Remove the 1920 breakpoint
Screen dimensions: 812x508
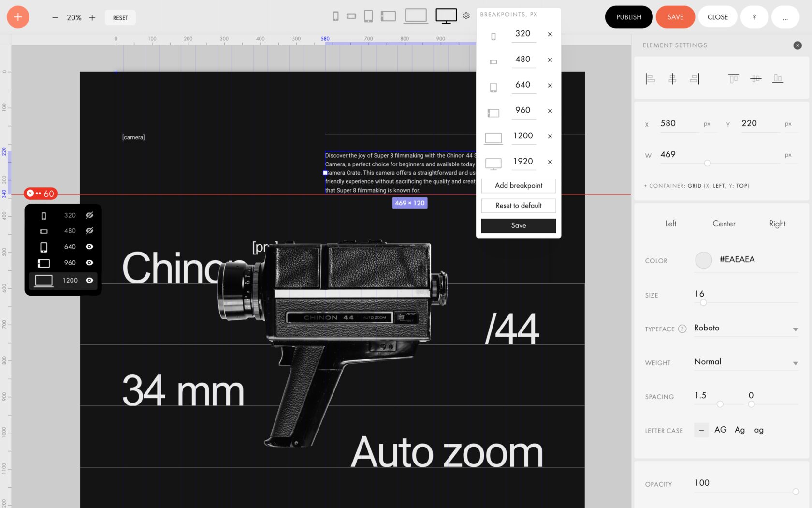click(550, 162)
